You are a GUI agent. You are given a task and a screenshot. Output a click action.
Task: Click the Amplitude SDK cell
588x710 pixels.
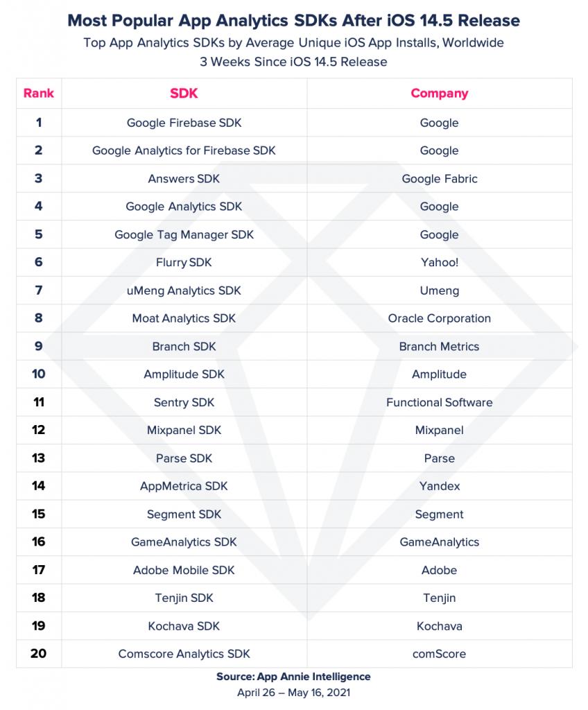pos(184,374)
